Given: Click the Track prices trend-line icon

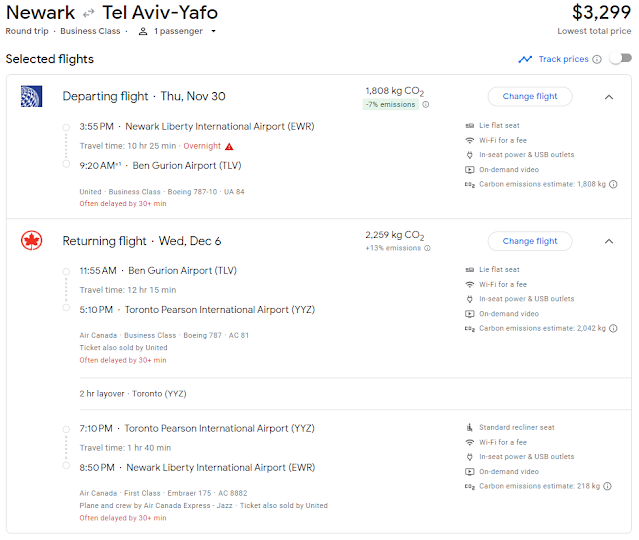Looking at the screenshot, I should pyautogui.click(x=525, y=60).
